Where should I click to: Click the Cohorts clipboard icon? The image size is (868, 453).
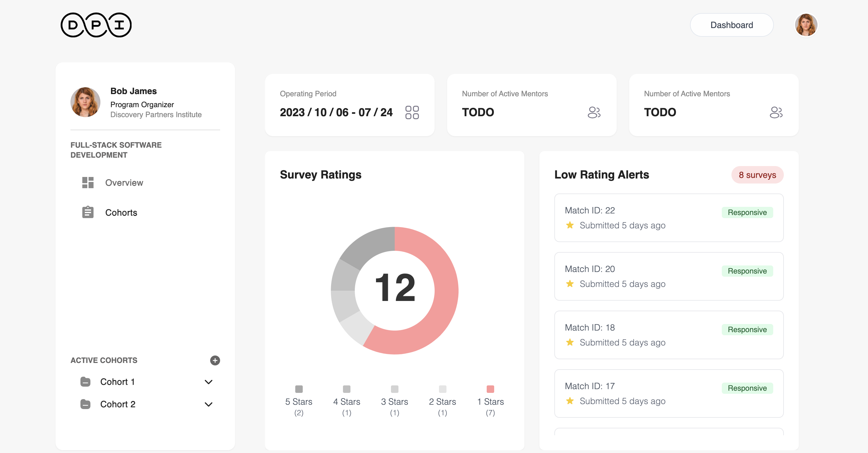tap(88, 212)
